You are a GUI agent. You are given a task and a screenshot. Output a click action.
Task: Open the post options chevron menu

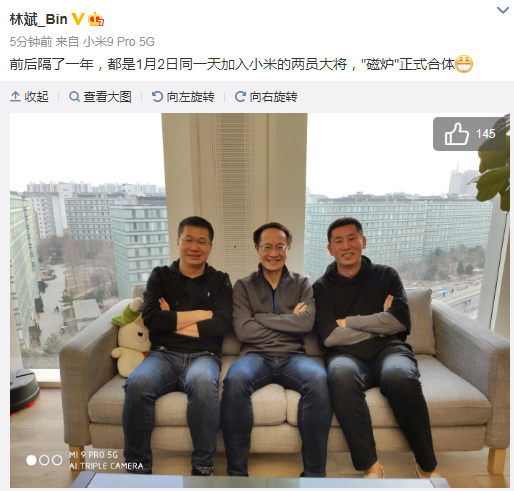point(503,10)
